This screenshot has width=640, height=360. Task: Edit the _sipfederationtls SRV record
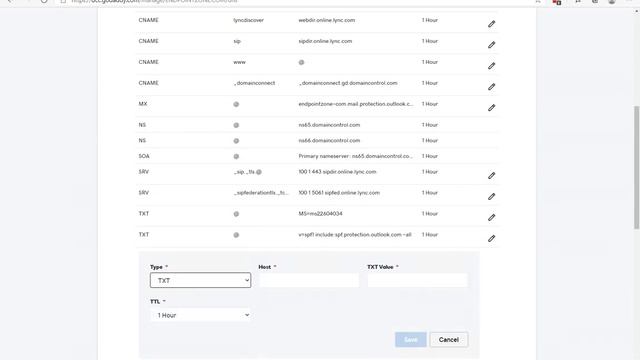click(x=491, y=197)
